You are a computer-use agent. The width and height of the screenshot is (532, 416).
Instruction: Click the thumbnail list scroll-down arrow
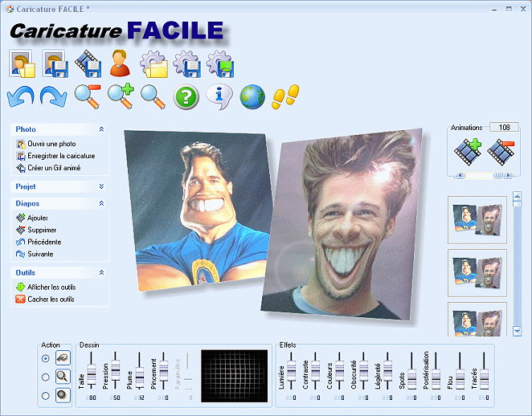[x=517, y=331]
